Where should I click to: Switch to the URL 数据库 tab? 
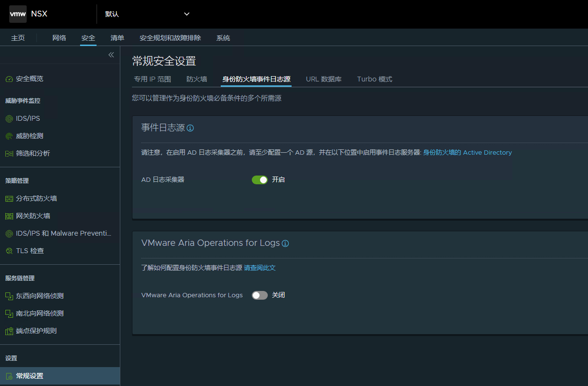click(x=324, y=79)
